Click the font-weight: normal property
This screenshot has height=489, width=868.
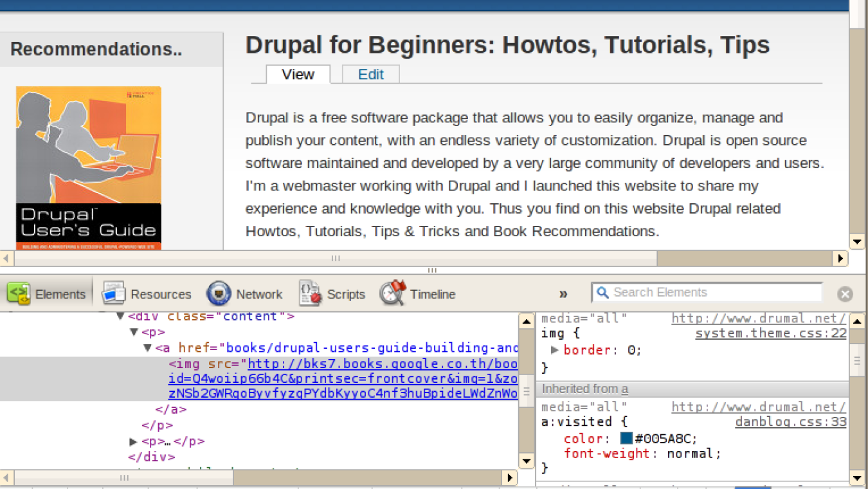[x=642, y=454]
